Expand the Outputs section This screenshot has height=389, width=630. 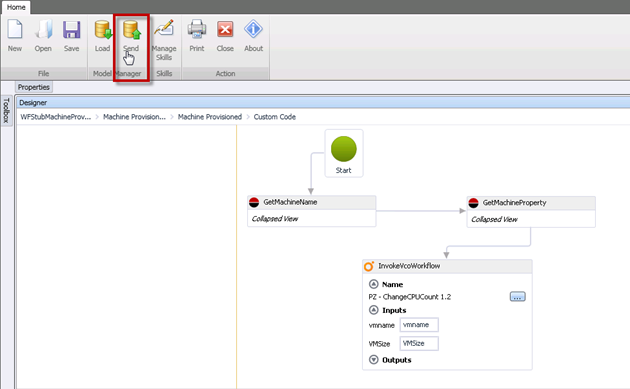374,360
